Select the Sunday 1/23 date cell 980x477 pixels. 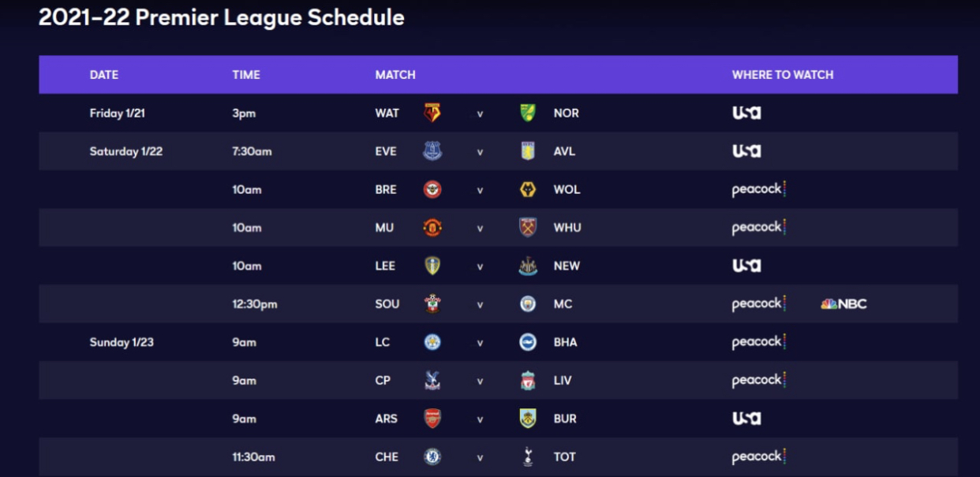point(122,342)
